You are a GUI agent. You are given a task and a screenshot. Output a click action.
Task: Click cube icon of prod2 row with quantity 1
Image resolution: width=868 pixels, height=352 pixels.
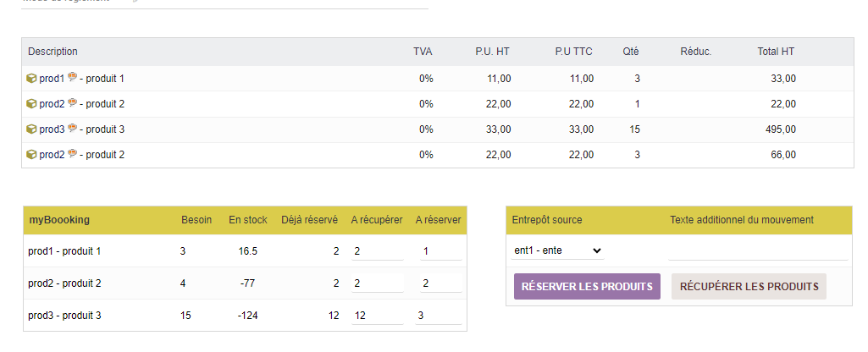31,104
